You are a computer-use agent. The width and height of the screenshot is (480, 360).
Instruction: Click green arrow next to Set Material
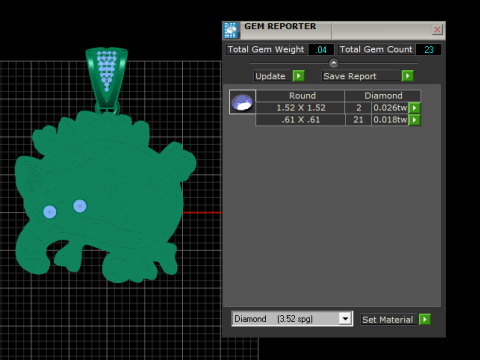[x=425, y=319]
